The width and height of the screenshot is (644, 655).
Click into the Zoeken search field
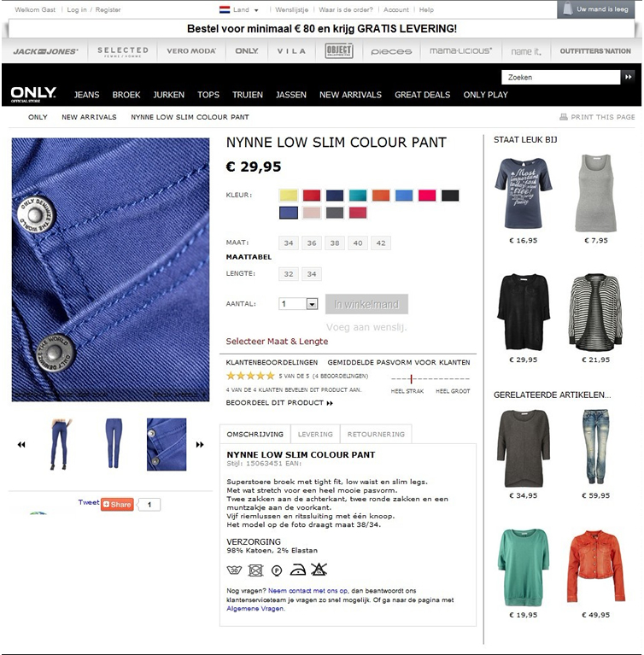pyautogui.click(x=561, y=77)
